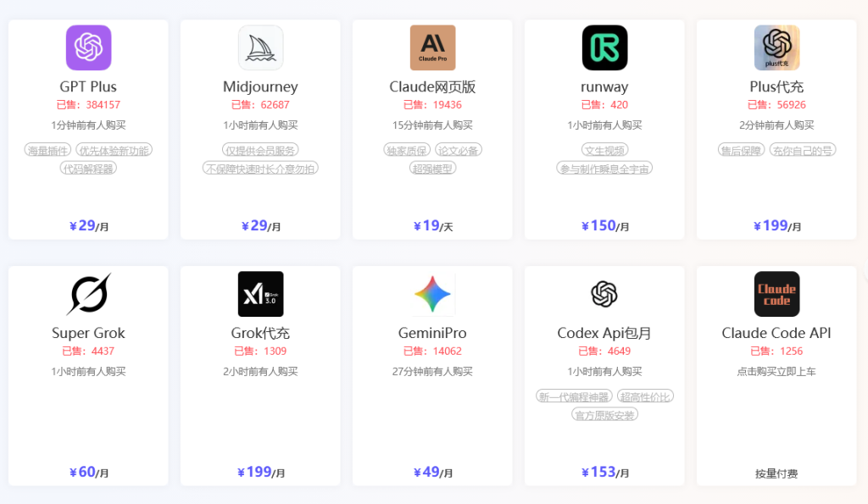Click the 不保障快速时长介意勿拍 tag
The image size is (868, 504).
tap(261, 169)
